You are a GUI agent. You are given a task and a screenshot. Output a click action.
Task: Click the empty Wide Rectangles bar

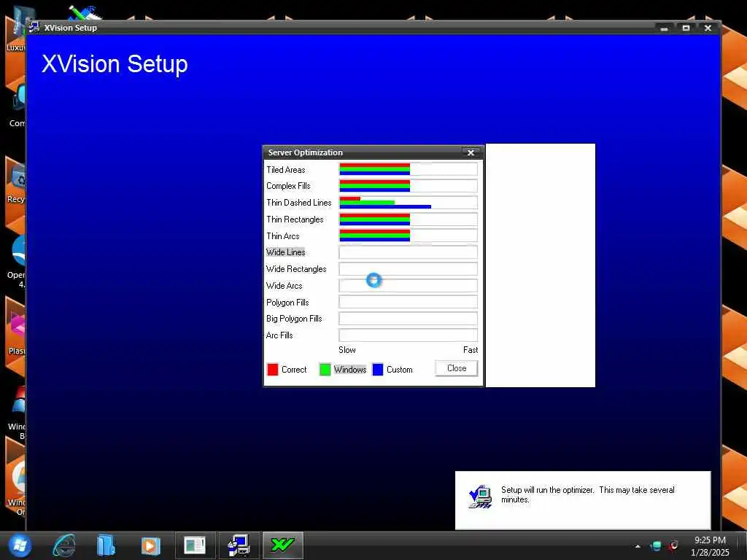point(409,269)
